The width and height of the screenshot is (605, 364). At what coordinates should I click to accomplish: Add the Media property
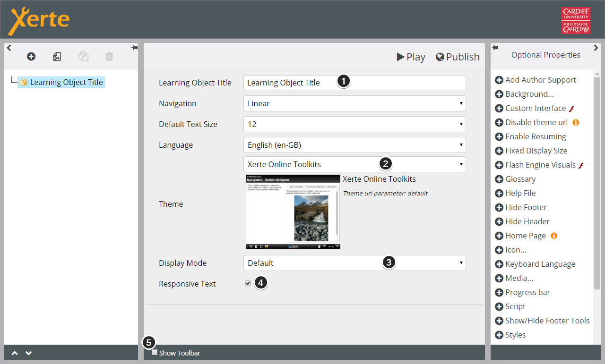tap(514, 278)
